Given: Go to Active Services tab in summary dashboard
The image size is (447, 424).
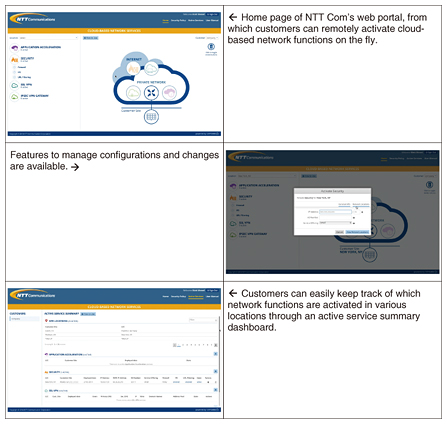Looking at the screenshot, I should (196, 296).
